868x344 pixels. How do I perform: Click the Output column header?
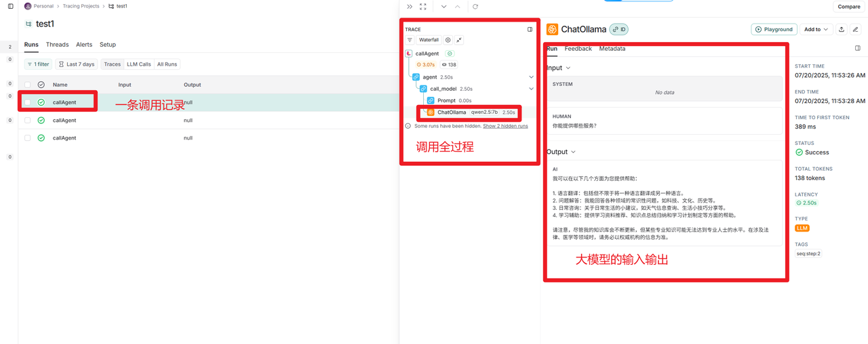coord(193,85)
